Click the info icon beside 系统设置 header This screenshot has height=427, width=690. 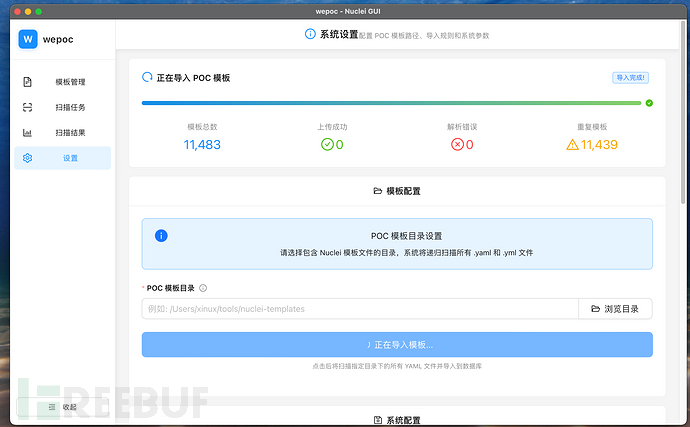310,34
